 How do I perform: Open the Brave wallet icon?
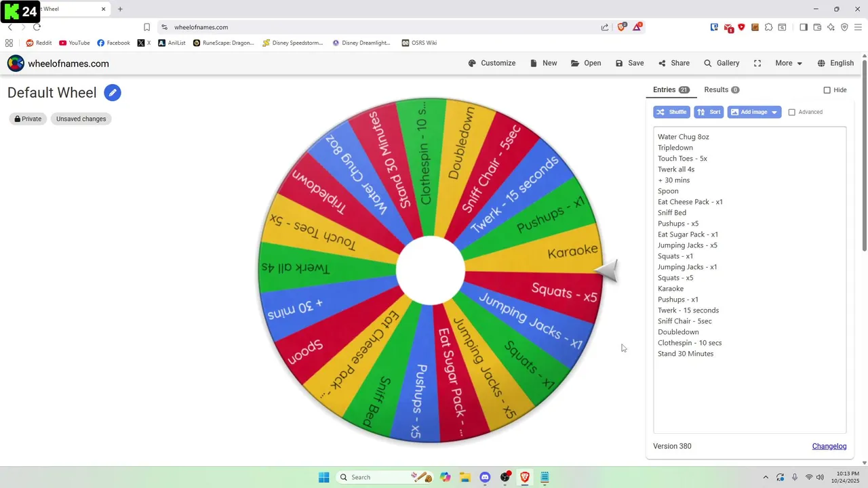pyautogui.click(x=817, y=27)
